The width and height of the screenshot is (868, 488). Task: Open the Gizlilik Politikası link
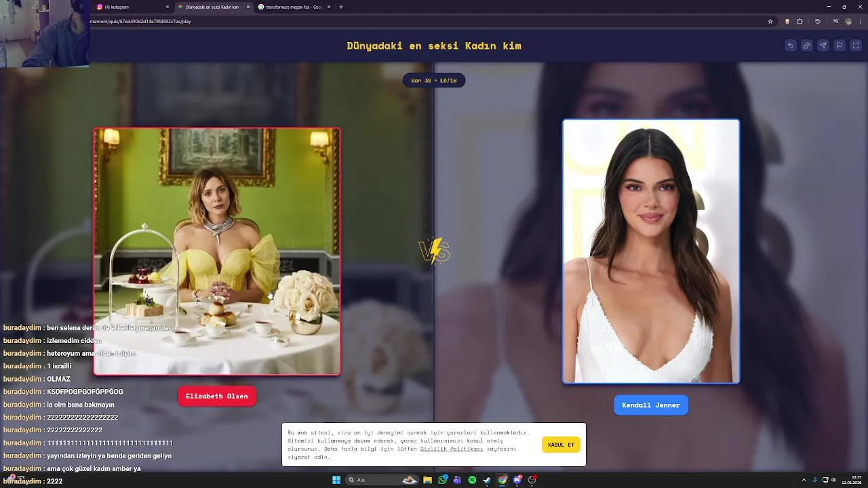[452, 449]
